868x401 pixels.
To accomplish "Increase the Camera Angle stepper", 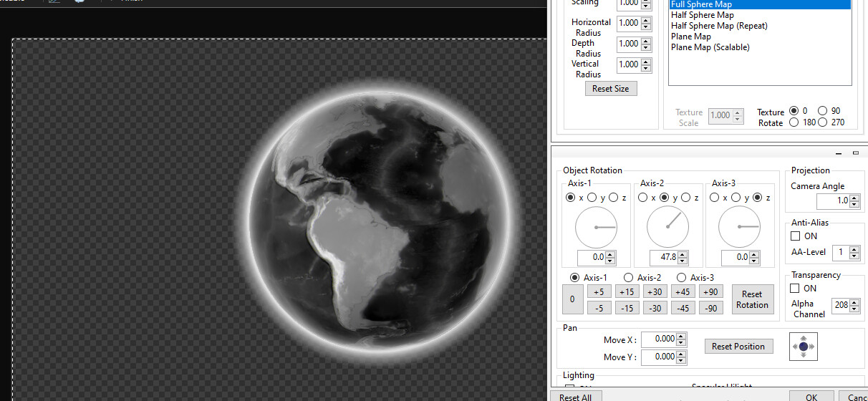I will tap(855, 198).
